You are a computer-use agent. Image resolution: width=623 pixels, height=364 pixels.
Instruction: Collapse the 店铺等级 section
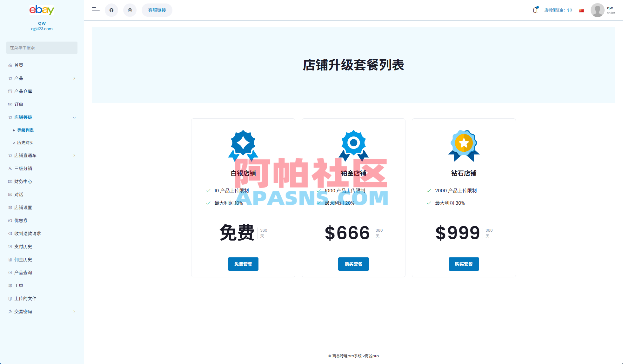[74, 117]
